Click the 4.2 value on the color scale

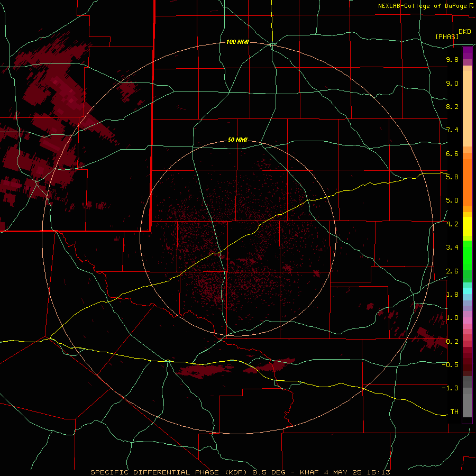(x=452, y=224)
